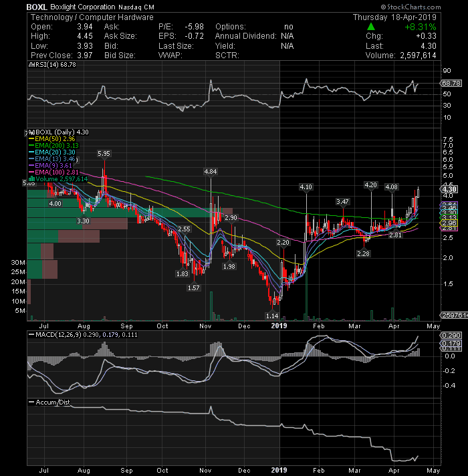The width and height of the screenshot is (468, 476).
Task: Select the Annual Dividend label
Action: point(246,36)
